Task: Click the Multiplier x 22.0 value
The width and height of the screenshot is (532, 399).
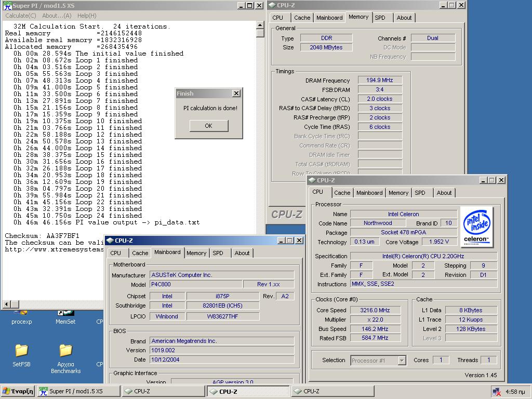Action: click(375, 320)
